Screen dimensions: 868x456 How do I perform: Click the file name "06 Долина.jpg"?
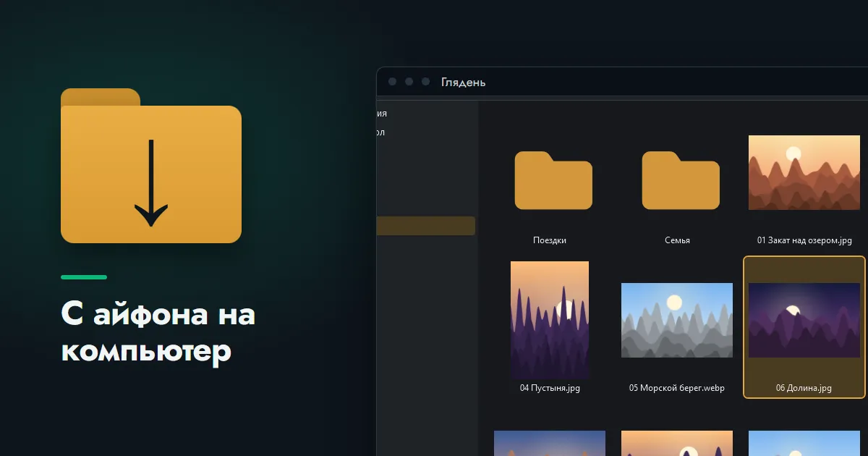click(x=804, y=388)
